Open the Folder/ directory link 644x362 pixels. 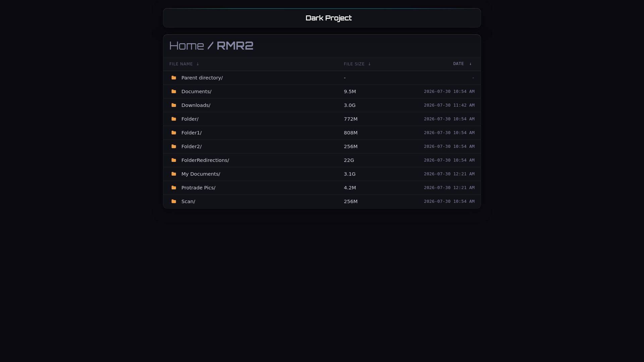(190, 119)
